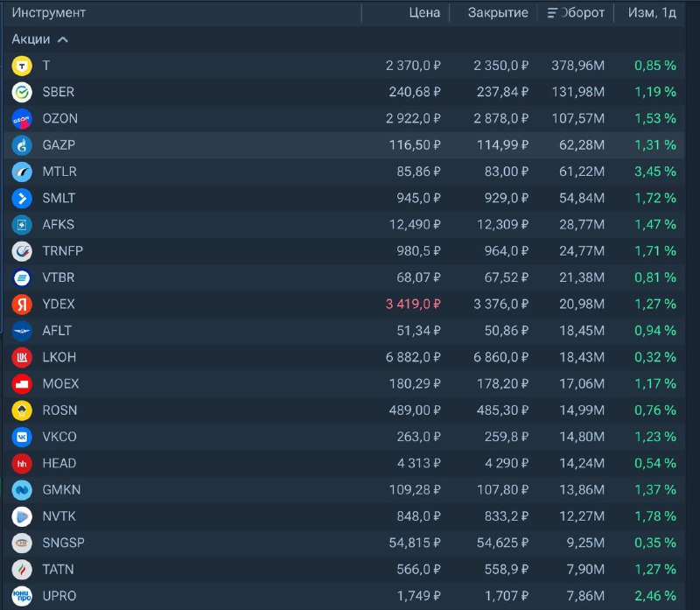Click OZON closing price 2 878,0 ₽
This screenshot has height=610, width=700.
tap(500, 118)
